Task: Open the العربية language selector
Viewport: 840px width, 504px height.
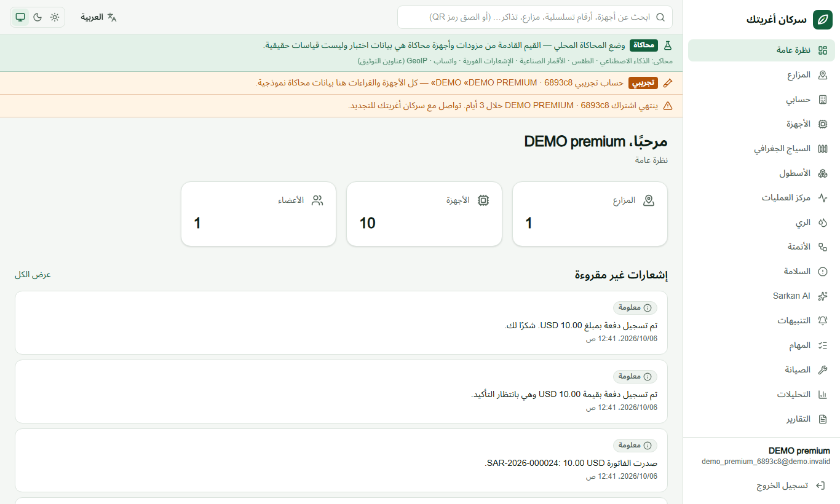Action: click(98, 17)
